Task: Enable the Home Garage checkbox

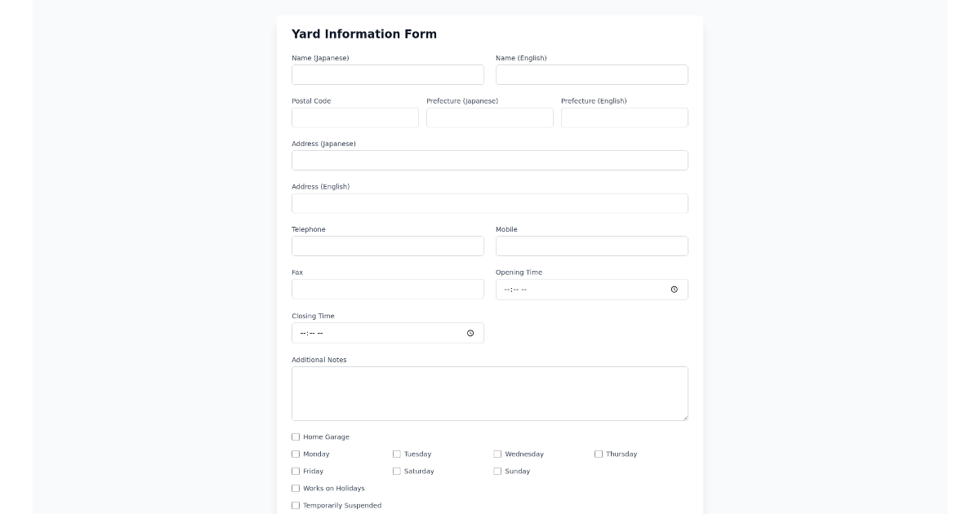Action: click(x=296, y=437)
